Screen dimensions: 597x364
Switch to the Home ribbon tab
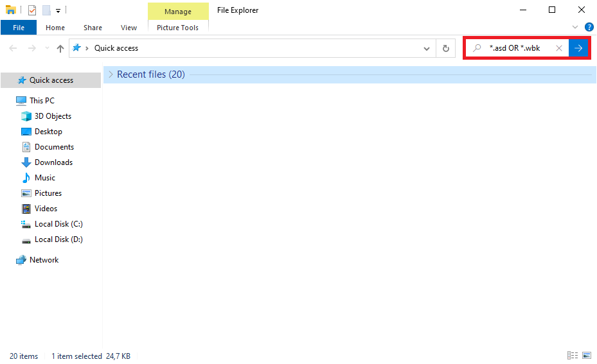point(55,28)
